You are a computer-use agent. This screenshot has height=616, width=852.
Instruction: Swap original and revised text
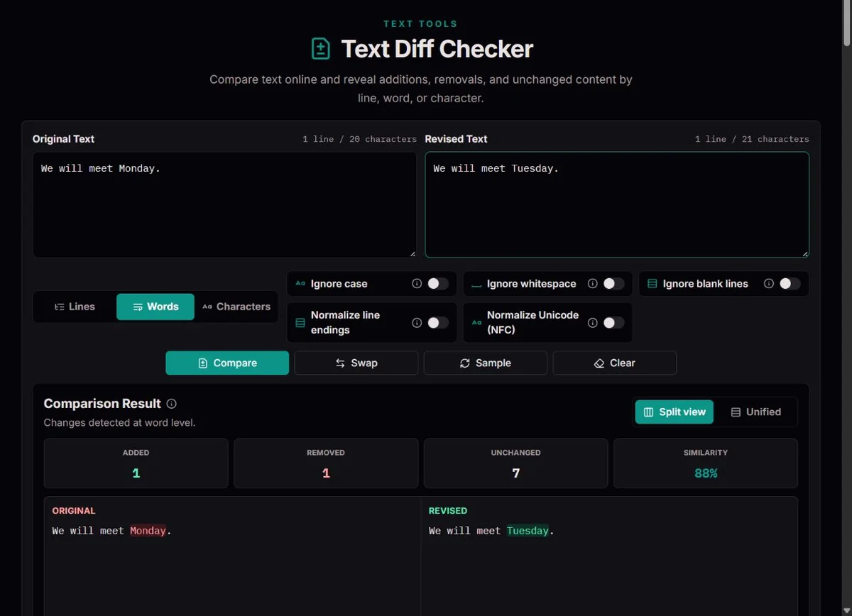click(x=356, y=363)
